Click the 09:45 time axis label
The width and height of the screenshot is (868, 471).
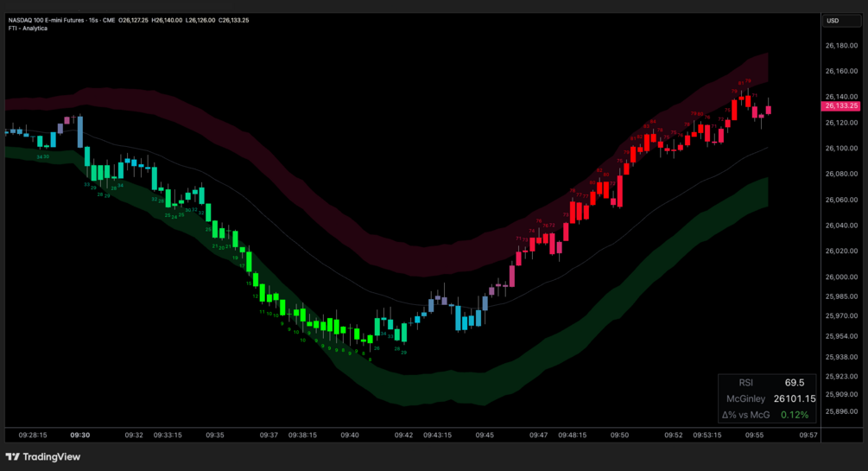(485, 435)
